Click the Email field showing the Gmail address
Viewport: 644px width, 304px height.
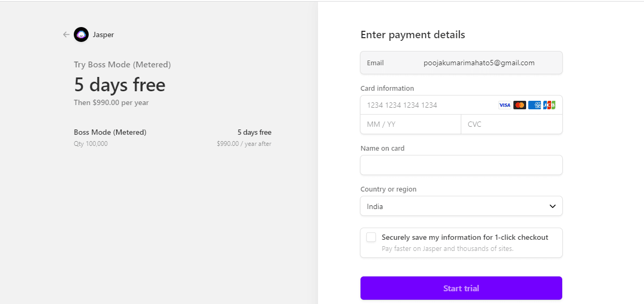[461, 63]
